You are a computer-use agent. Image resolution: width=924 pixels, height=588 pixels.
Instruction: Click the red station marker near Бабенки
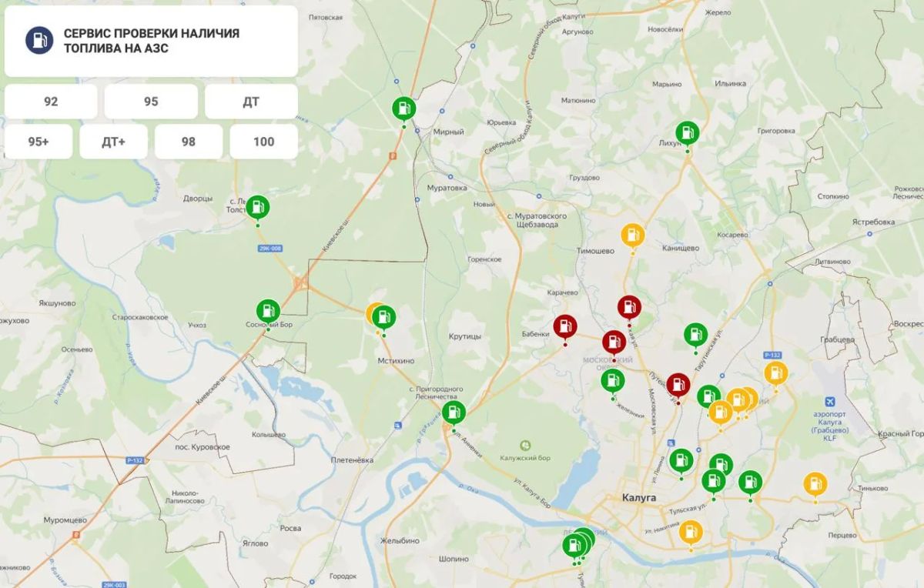coord(565,326)
